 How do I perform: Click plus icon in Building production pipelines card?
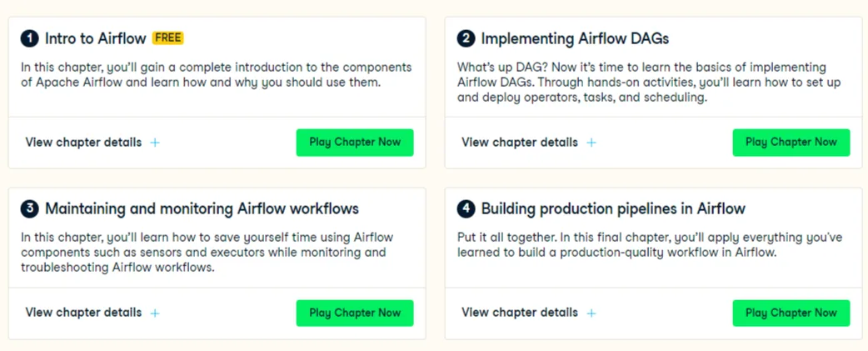click(591, 313)
